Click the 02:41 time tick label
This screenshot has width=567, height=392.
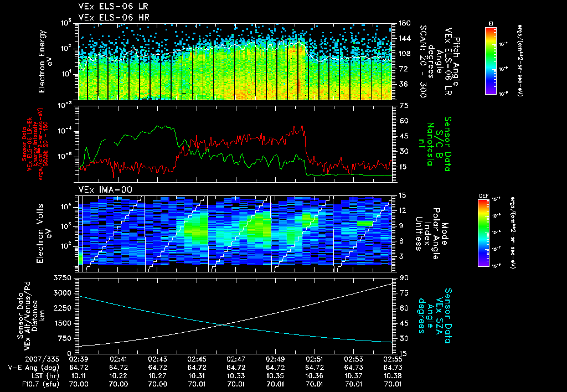118,359
